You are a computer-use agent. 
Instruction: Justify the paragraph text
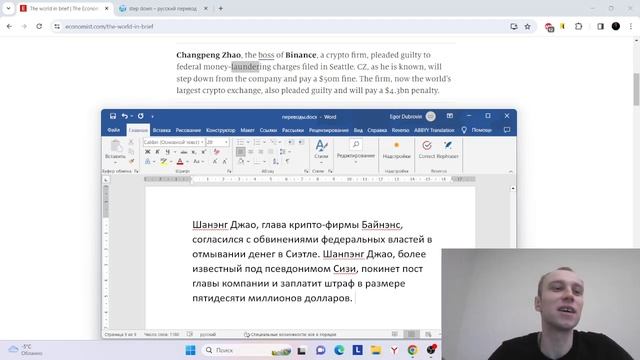[x=270, y=152]
